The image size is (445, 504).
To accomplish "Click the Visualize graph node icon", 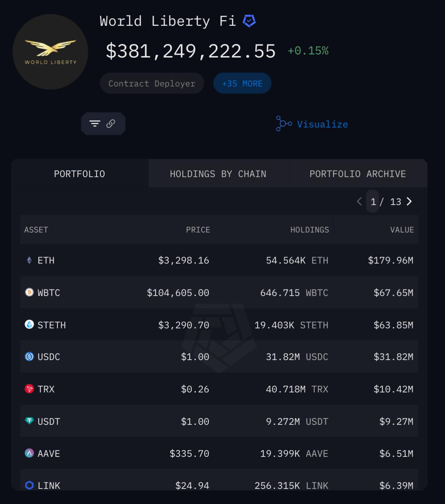I will pyautogui.click(x=284, y=123).
